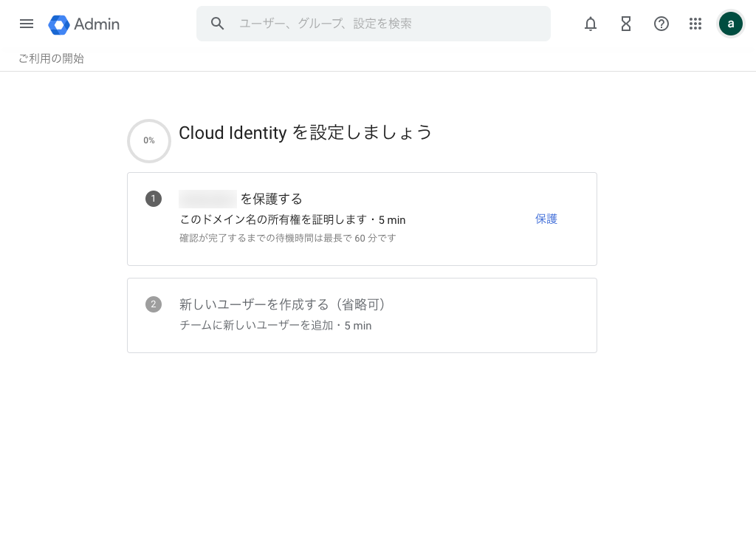The width and height of the screenshot is (756, 557).
Task: Click the 保護 link to verify domain
Action: pyautogui.click(x=546, y=219)
